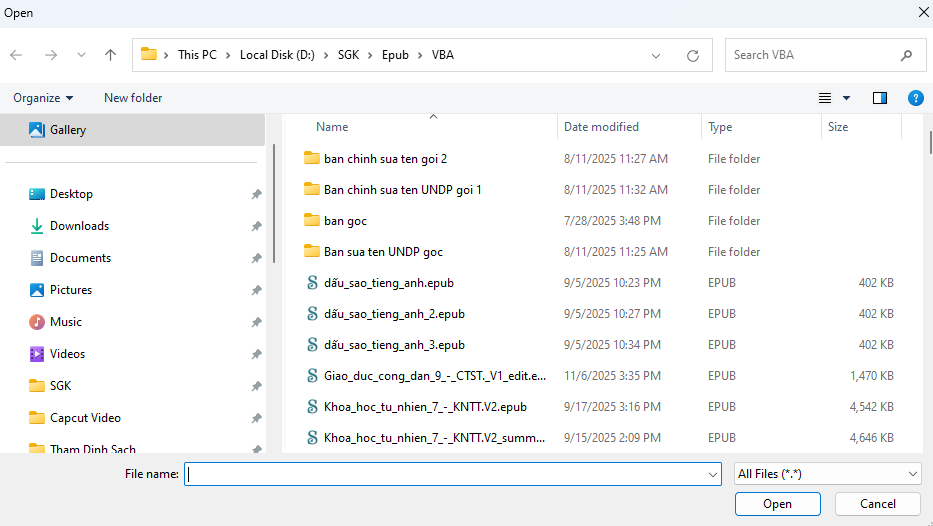Click the Refresh button in address bar
933x526 pixels.
(x=692, y=56)
